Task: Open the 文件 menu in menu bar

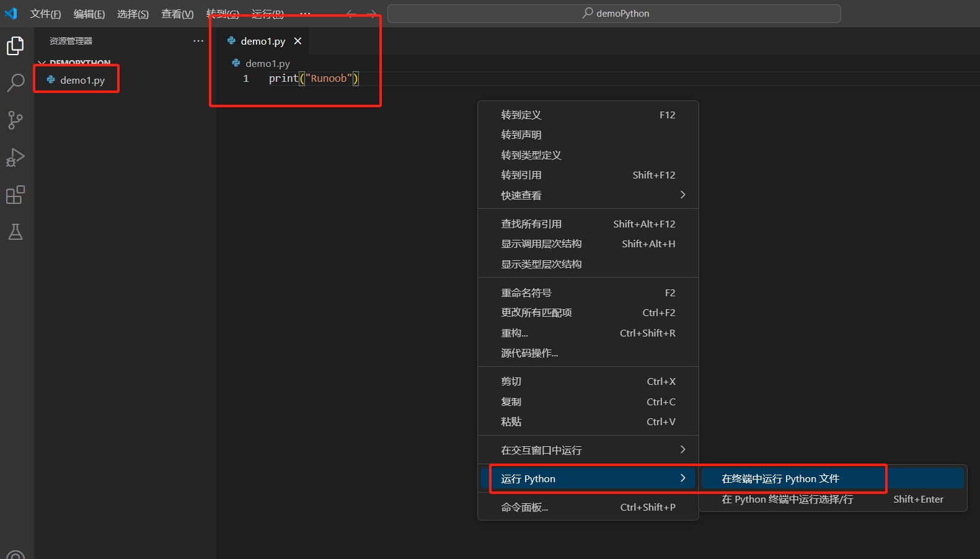Action: click(45, 14)
